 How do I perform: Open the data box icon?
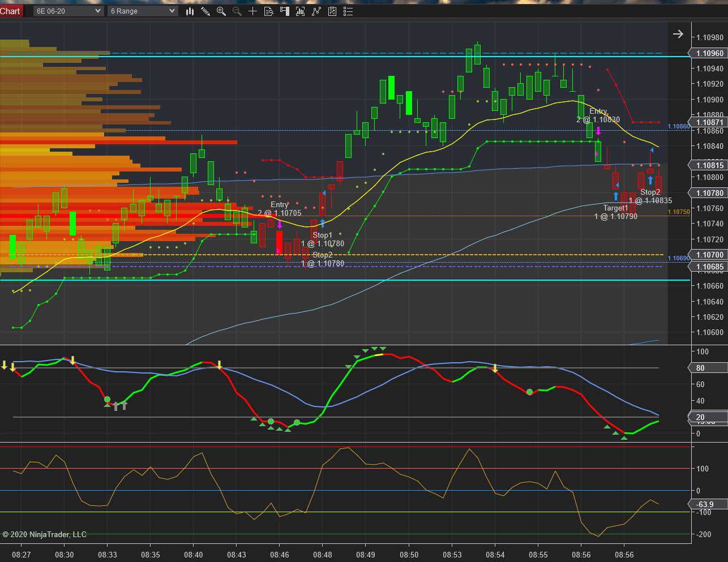click(x=269, y=11)
